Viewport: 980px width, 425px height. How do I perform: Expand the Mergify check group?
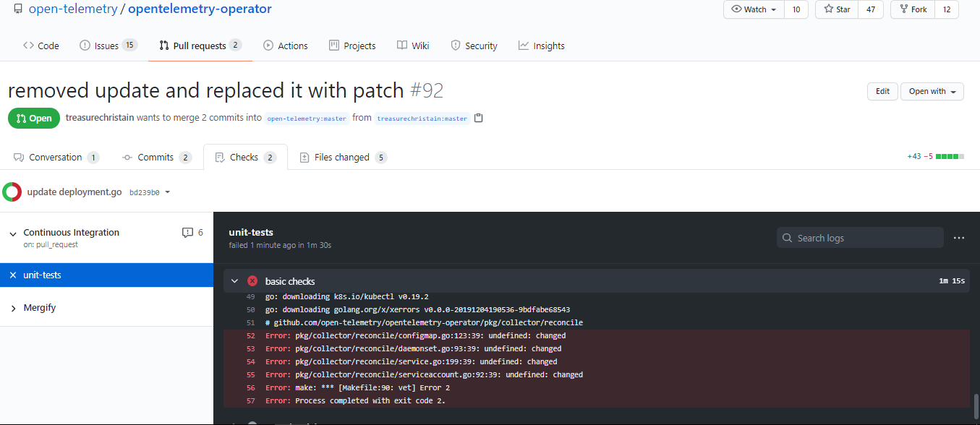pos(13,309)
